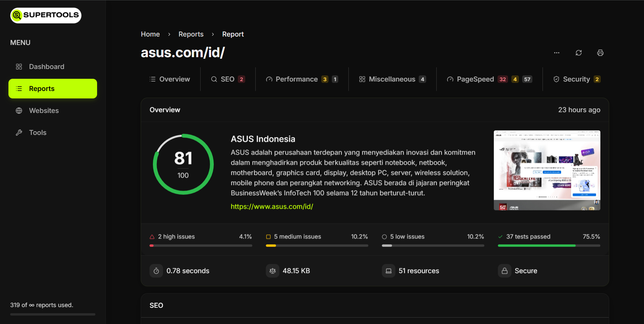Open the PageSpeed tab

coord(475,79)
